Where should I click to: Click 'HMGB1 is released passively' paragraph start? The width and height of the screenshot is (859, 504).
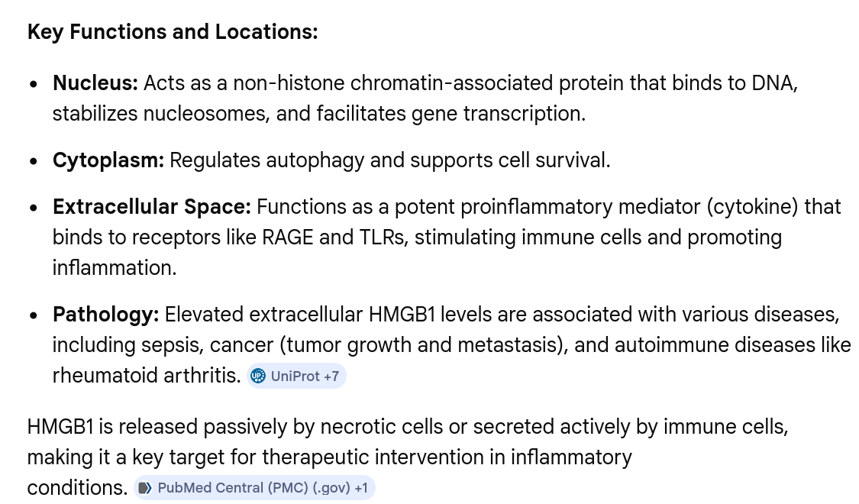pos(157,427)
